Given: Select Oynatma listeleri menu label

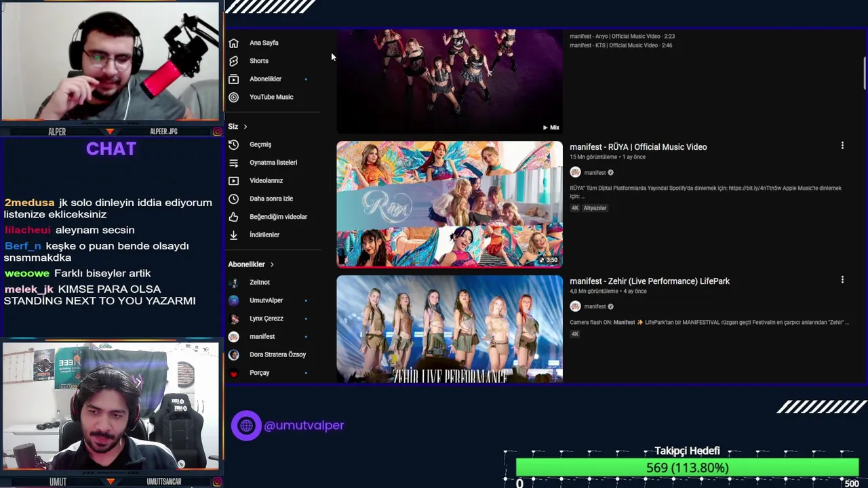Looking at the screenshot, I should [273, 163].
